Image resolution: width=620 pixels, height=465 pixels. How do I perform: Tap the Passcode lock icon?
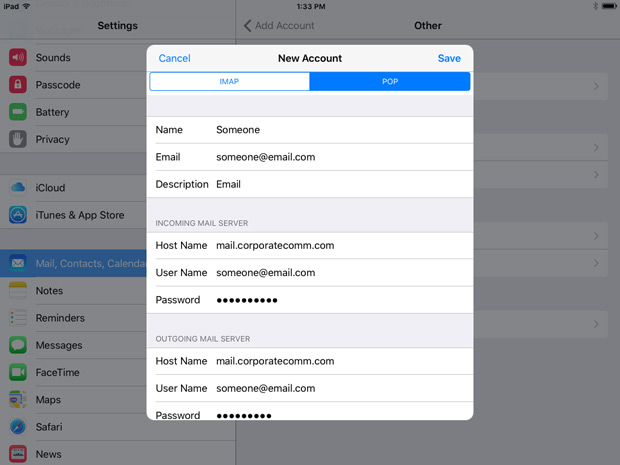pyautogui.click(x=18, y=85)
